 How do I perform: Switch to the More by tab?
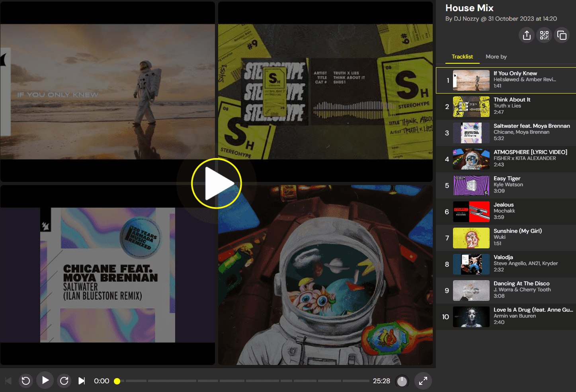tap(496, 57)
